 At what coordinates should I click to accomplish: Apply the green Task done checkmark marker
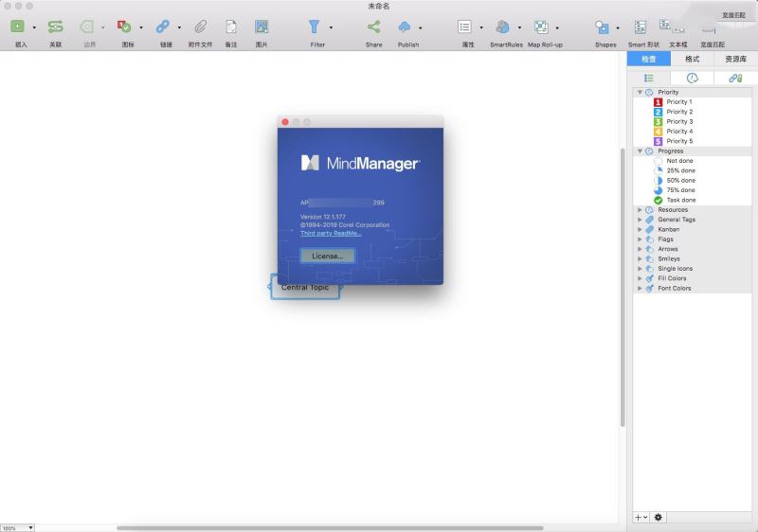tap(658, 200)
